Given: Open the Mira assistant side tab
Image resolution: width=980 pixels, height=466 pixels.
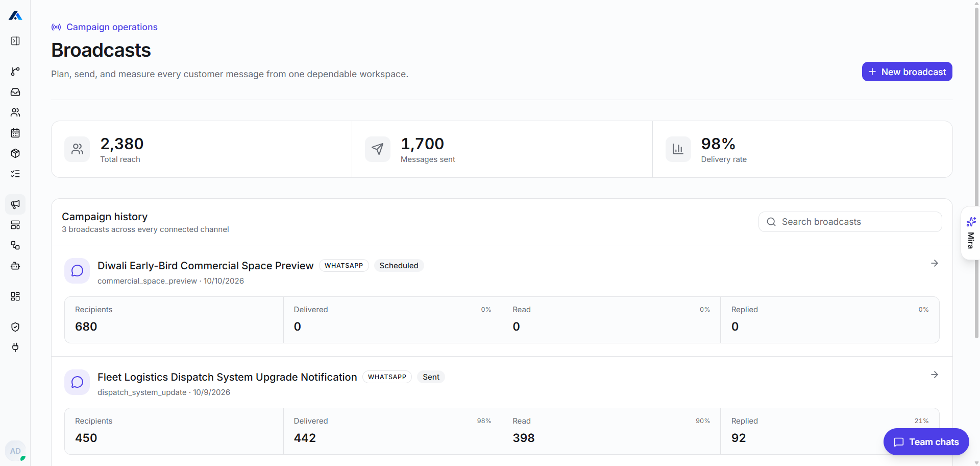Looking at the screenshot, I should [970, 233].
